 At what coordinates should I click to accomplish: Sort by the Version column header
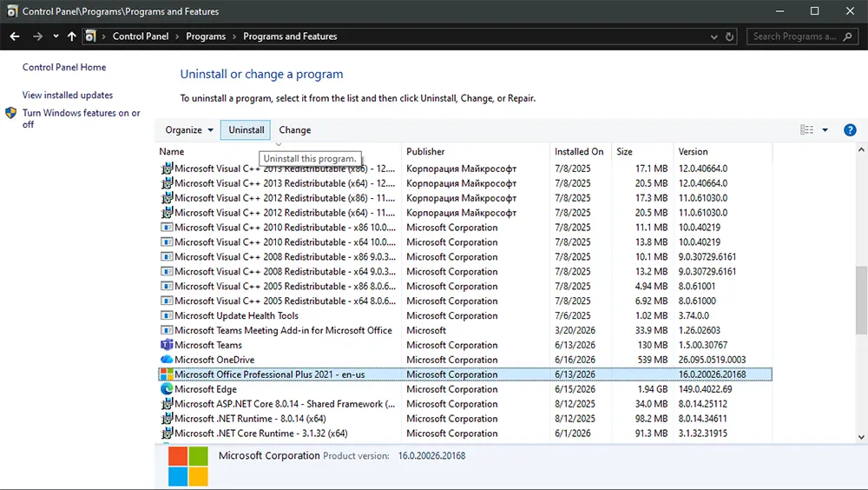[693, 152]
